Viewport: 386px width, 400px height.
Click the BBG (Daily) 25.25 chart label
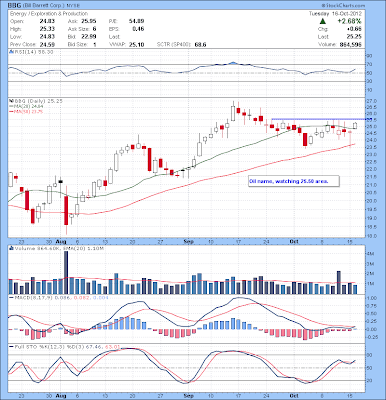[x=38, y=101]
